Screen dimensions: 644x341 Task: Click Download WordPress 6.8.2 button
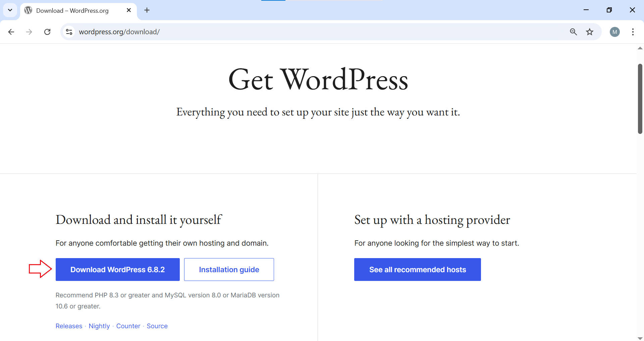coord(117,270)
